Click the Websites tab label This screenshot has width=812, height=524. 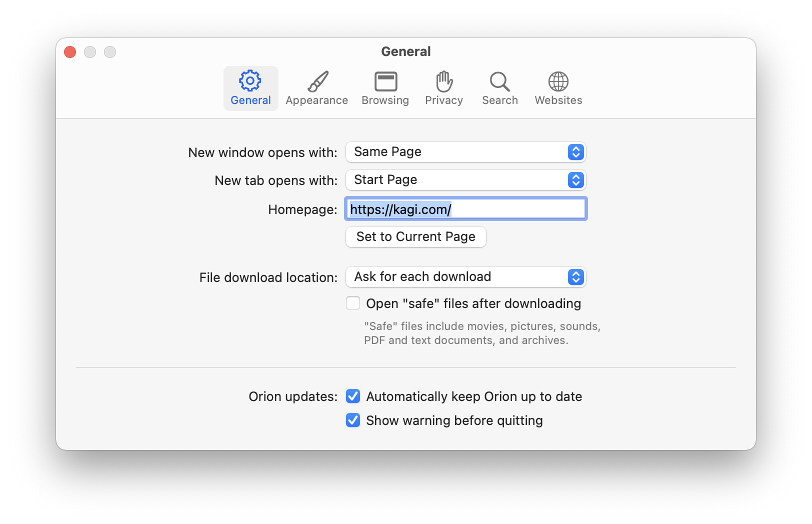click(x=558, y=100)
